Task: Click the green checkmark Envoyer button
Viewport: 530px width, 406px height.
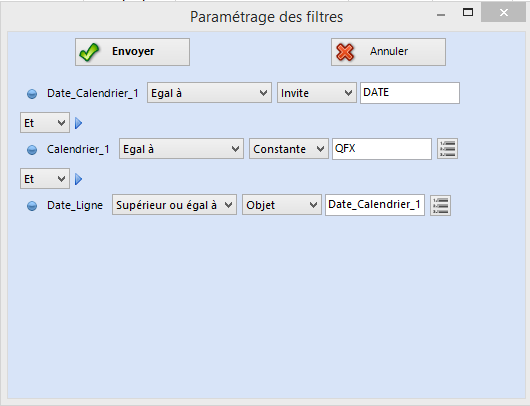Action: (x=132, y=52)
